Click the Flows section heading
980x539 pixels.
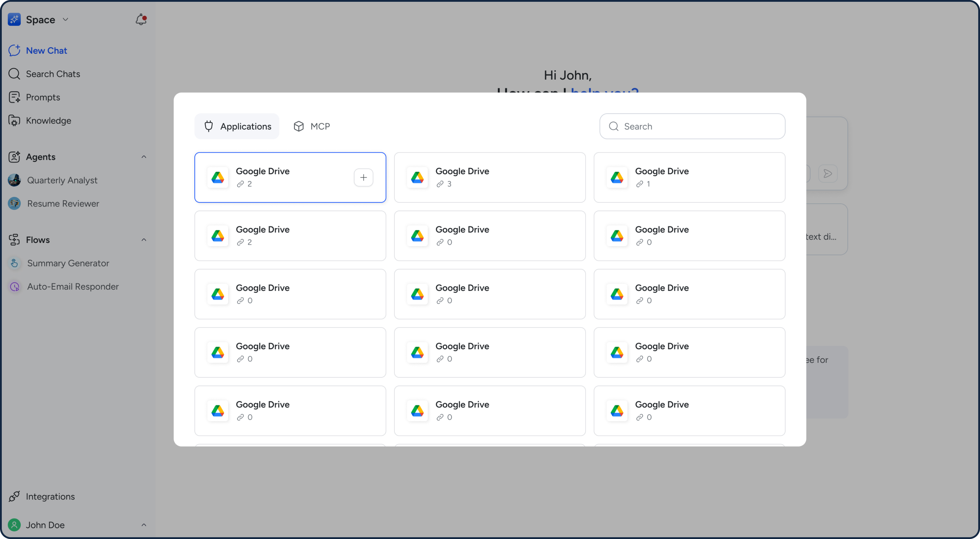(x=38, y=240)
